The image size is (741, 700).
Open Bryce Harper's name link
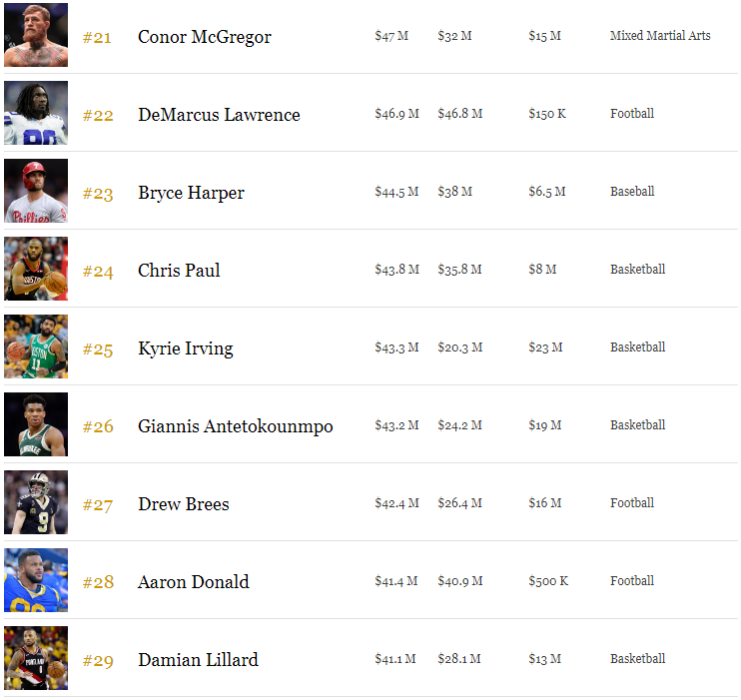click(191, 193)
